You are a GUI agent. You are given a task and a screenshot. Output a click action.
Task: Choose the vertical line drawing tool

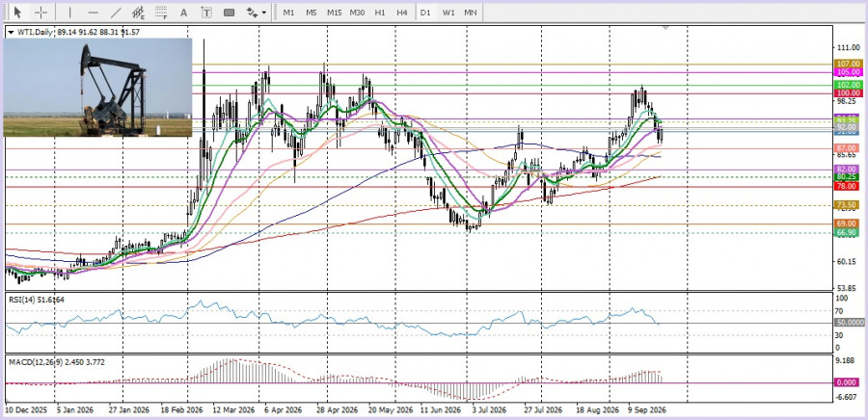(69, 13)
